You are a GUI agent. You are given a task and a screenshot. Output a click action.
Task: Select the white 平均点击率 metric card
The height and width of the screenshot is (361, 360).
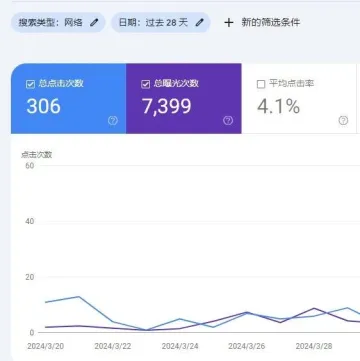[x=299, y=99]
